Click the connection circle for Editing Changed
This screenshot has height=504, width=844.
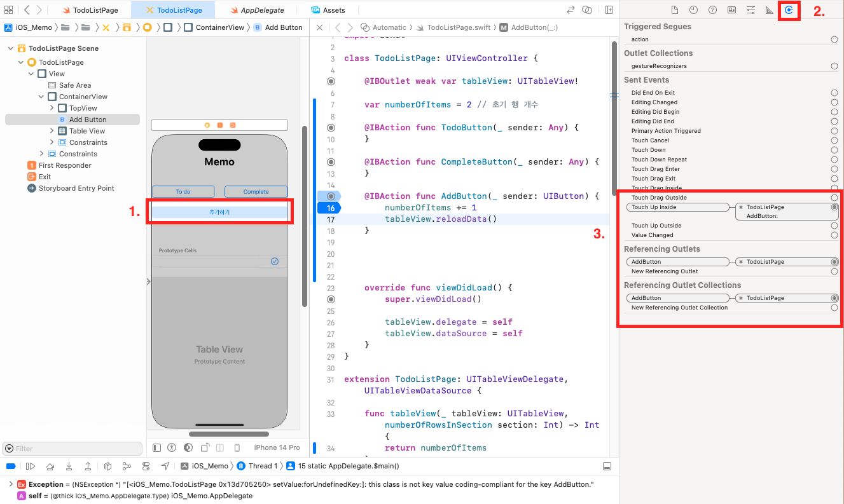tap(834, 102)
